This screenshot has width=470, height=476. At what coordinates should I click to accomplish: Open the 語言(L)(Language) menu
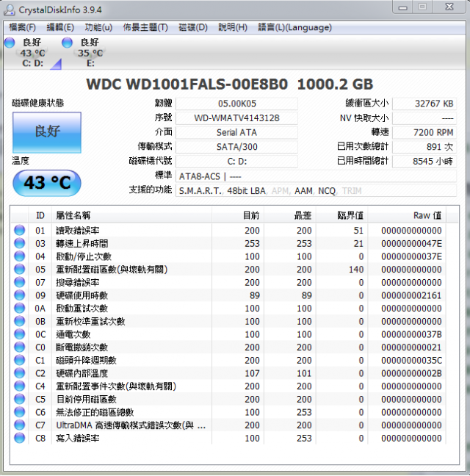(294, 27)
